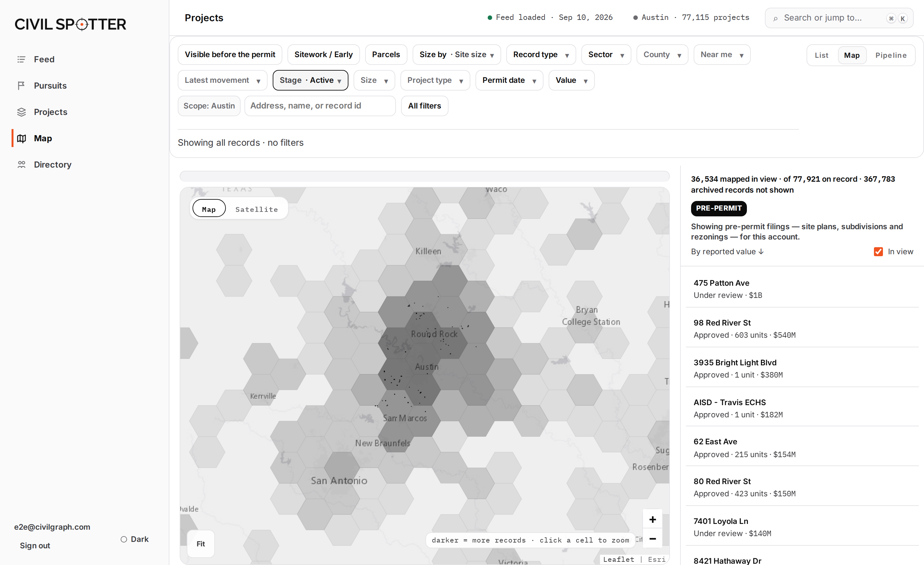The image size is (924, 565).
Task: Uncheck the In view checkbox
Action: pyautogui.click(x=878, y=251)
